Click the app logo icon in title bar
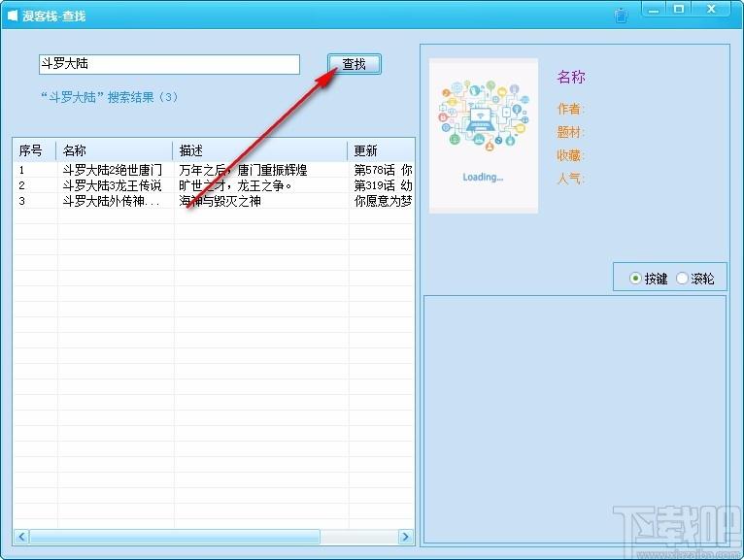The height and width of the screenshot is (560, 744). [13, 16]
